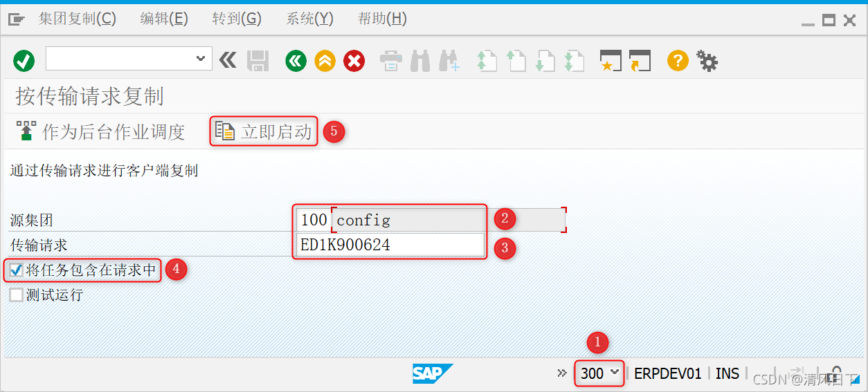Click 通过传输请求进行客户端复制 text
The image size is (868, 392).
click(x=104, y=171)
